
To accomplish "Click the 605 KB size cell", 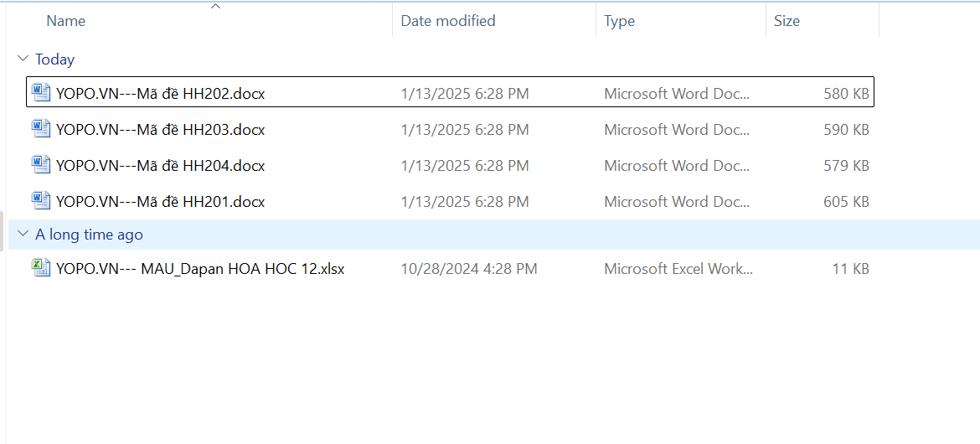I will pos(846,202).
